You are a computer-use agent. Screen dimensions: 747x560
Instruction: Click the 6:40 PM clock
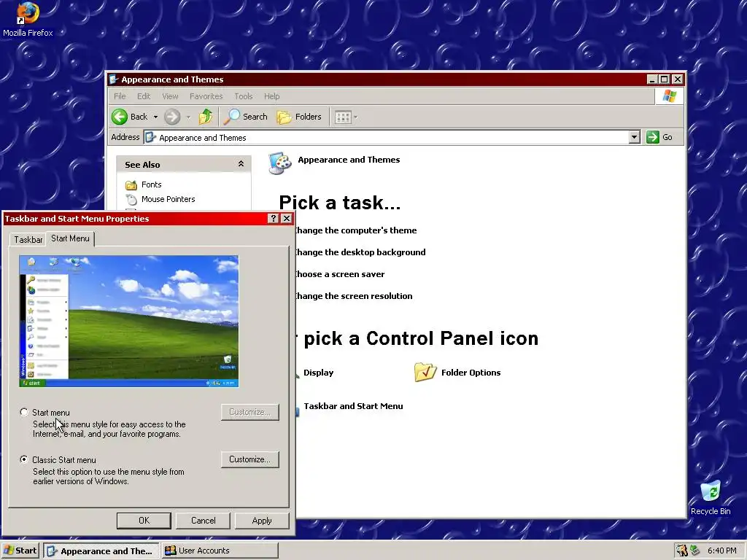(x=721, y=551)
